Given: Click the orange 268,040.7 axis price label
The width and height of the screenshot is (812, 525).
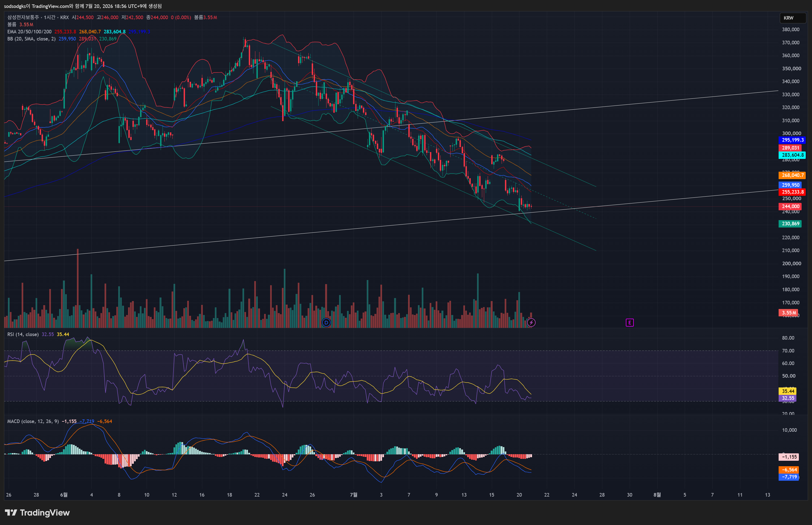Looking at the screenshot, I should [x=792, y=175].
